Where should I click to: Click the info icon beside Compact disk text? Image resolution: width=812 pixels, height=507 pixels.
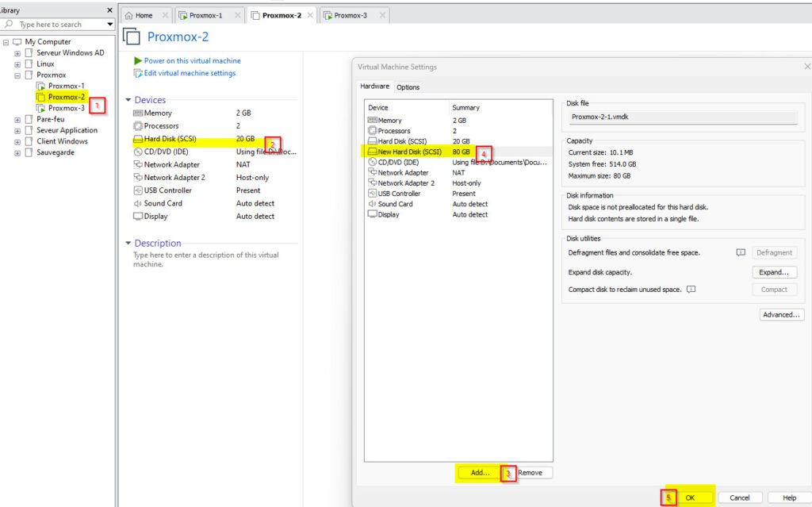691,290
